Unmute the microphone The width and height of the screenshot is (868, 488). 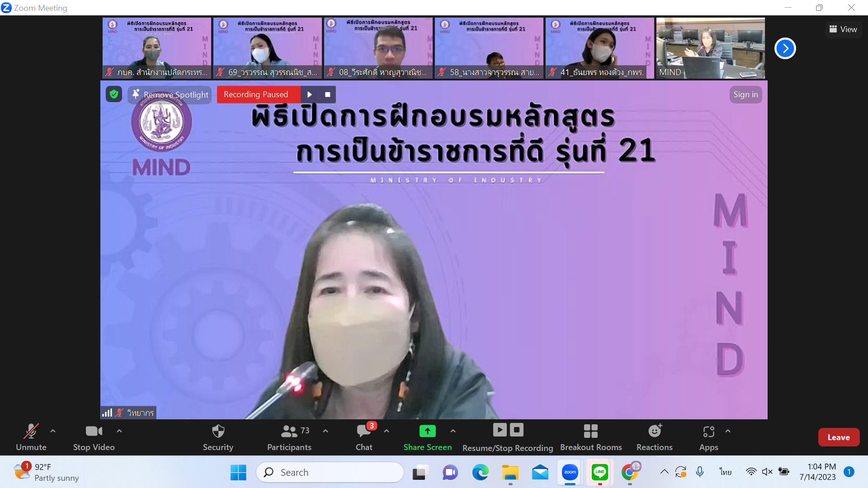tap(31, 437)
